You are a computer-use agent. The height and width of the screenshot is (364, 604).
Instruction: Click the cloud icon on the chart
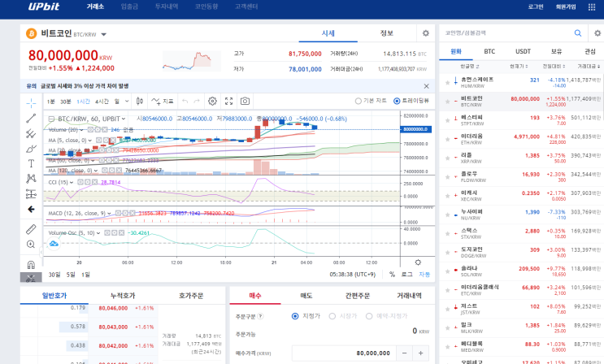pos(54,244)
